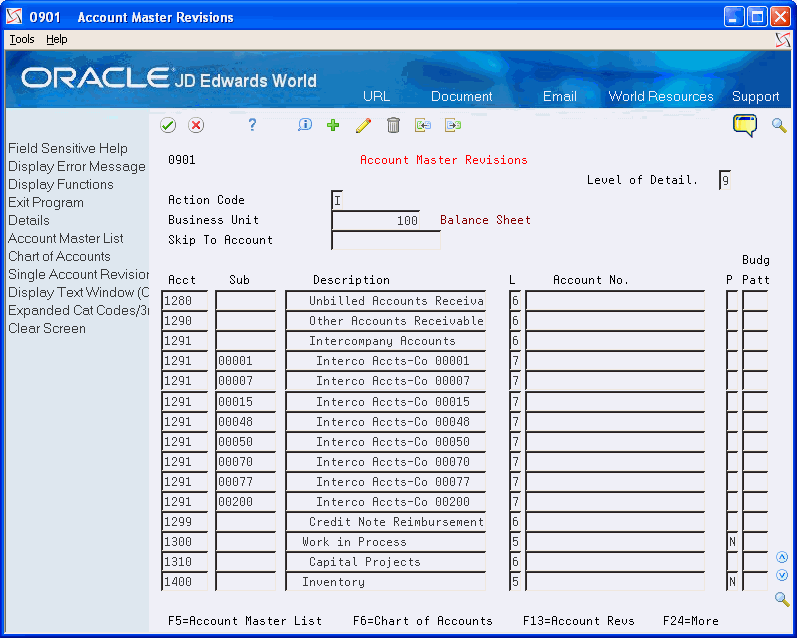797x638 pixels.
Task: Open Display Text Window sidebar link
Action: point(78,292)
